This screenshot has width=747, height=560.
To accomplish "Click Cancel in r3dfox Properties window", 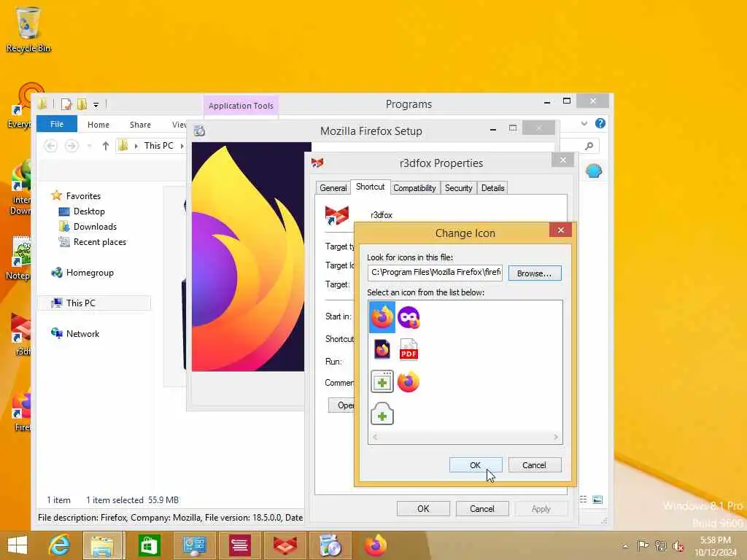I will point(482,508).
